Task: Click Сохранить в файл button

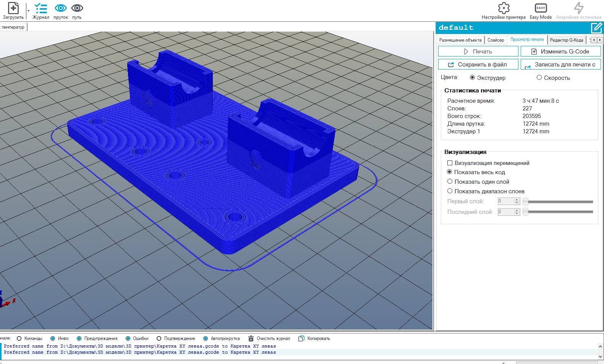Action: [x=478, y=64]
